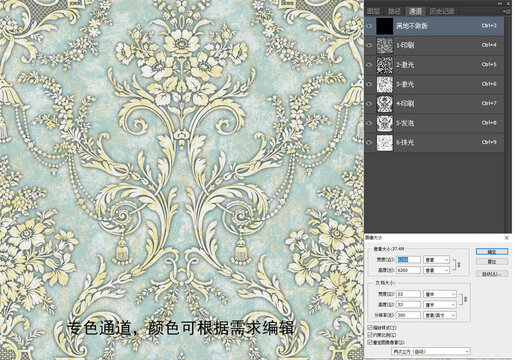Click the pixel height field showing 6260

[x=408, y=270]
